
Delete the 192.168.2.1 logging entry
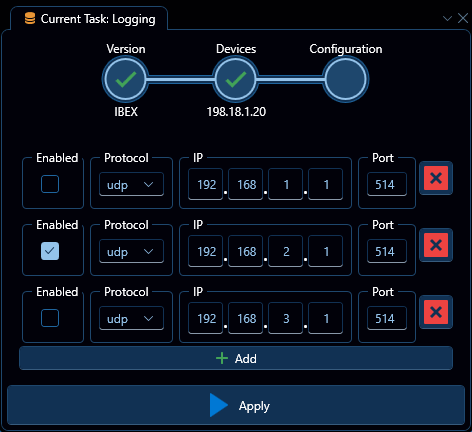436,245
